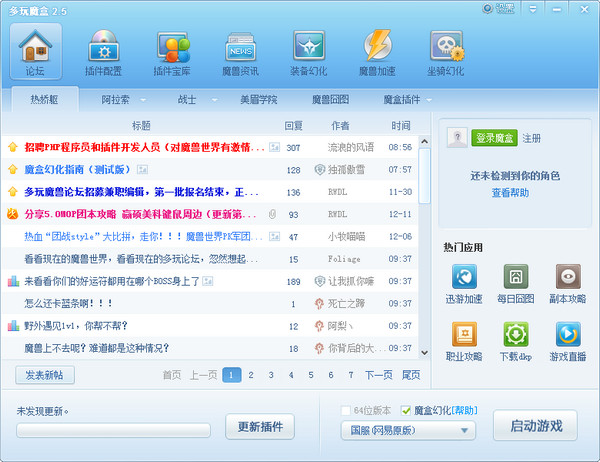600x462 pixels.
Task: Select the 坐骑幻化 skull icon
Action: click(446, 52)
